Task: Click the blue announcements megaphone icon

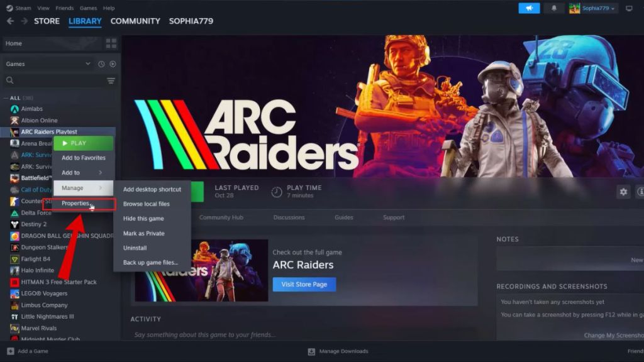Action: pyautogui.click(x=528, y=8)
